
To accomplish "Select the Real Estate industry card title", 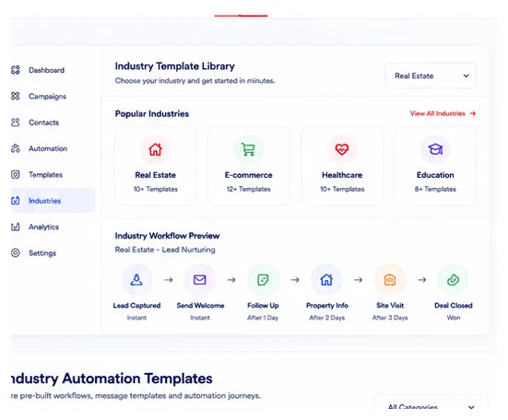I will point(156,175).
